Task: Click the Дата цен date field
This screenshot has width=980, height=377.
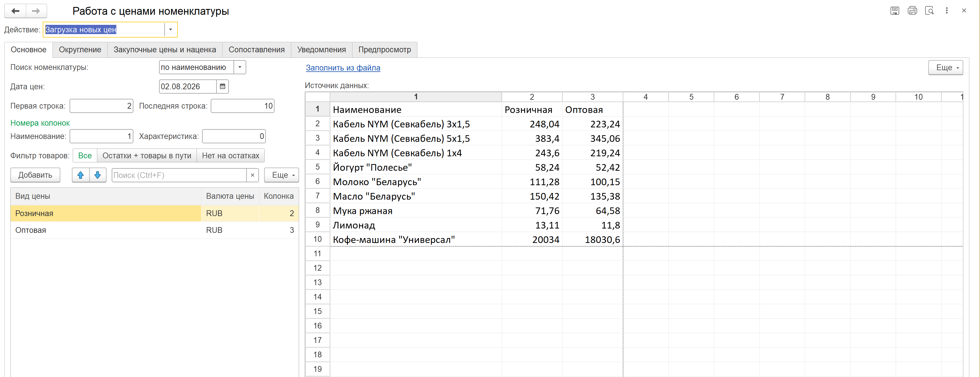Action: tap(188, 86)
